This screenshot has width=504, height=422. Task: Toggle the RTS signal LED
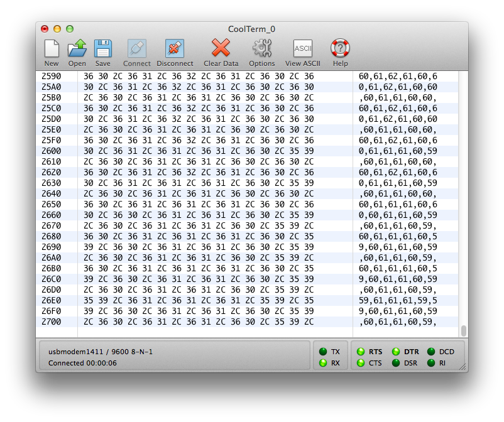pos(361,352)
